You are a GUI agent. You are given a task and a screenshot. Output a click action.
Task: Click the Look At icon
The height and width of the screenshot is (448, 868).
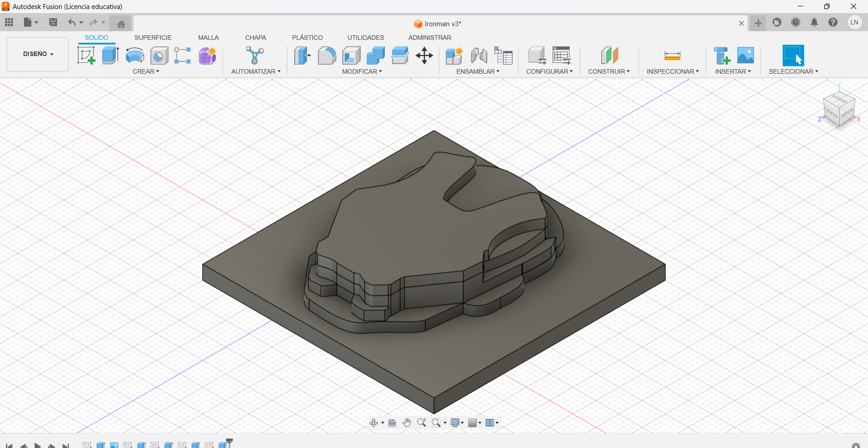pyautogui.click(x=392, y=423)
